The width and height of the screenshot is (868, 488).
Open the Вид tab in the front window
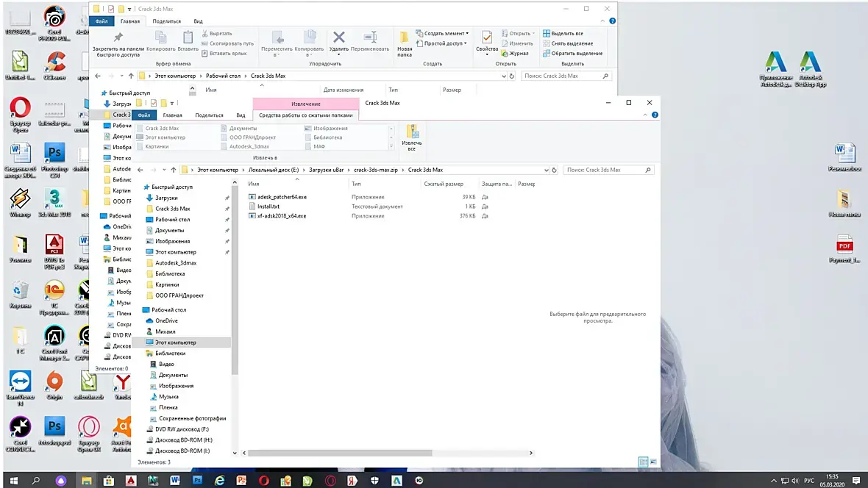tap(241, 115)
